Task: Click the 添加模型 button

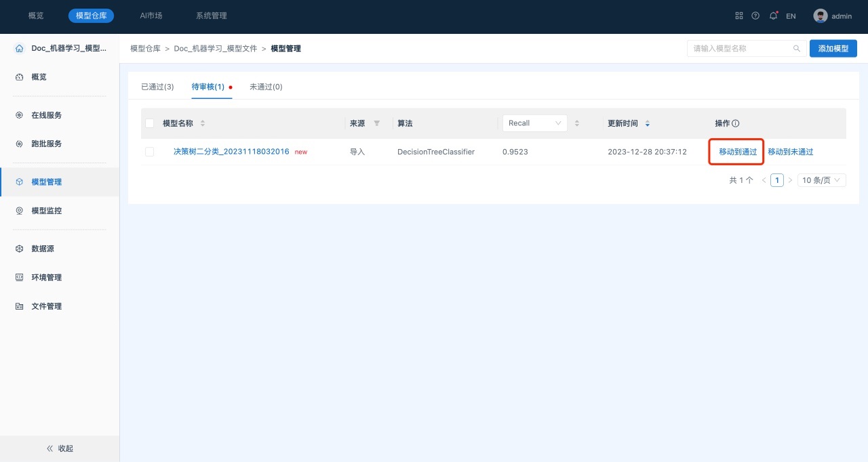Action: coord(833,49)
